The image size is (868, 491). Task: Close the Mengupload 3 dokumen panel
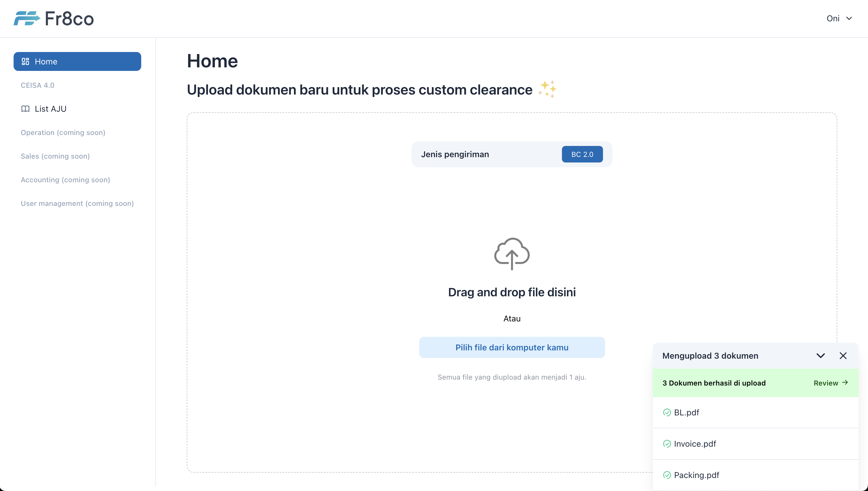tap(843, 356)
